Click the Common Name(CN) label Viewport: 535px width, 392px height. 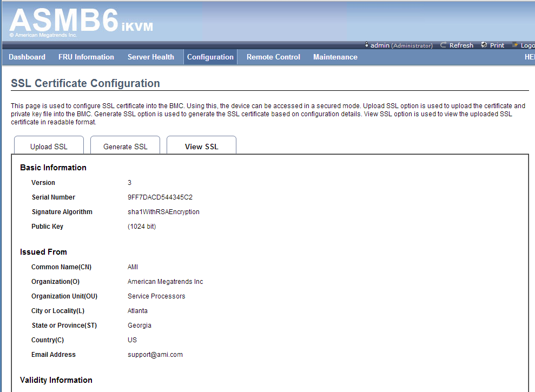coord(62,267)
